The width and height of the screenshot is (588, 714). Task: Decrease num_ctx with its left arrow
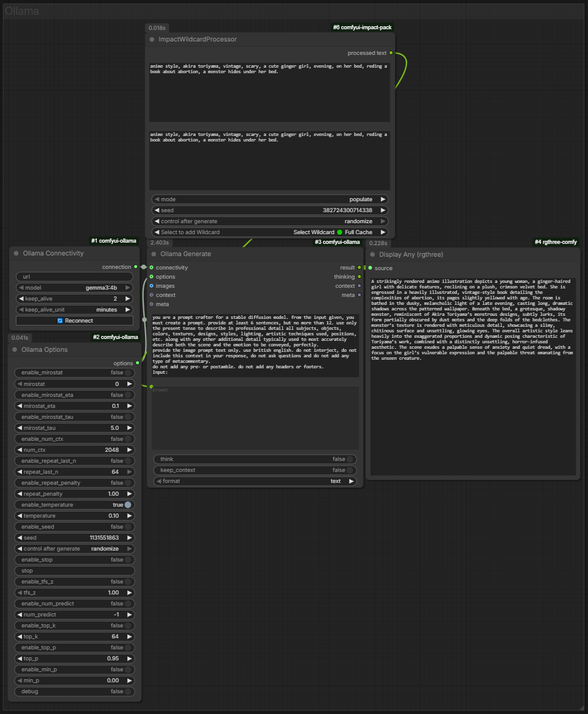tap(19, 450)
